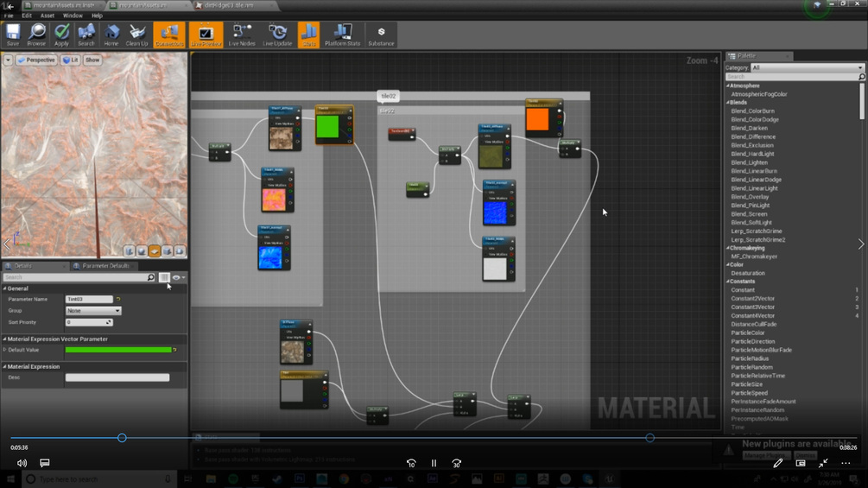Toggle property matrix grid view icon
This screenshot has width=868, height=488.
pos(164,277)
